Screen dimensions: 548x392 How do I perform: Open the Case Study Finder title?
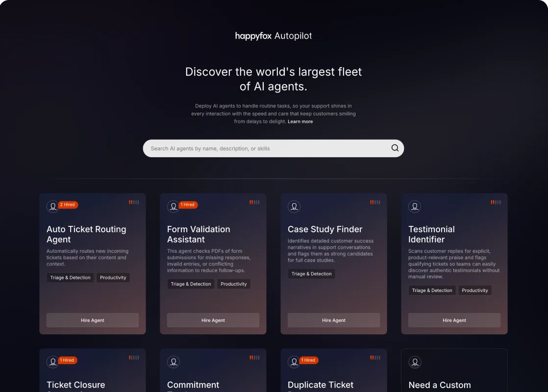click(x=325, y=229)
